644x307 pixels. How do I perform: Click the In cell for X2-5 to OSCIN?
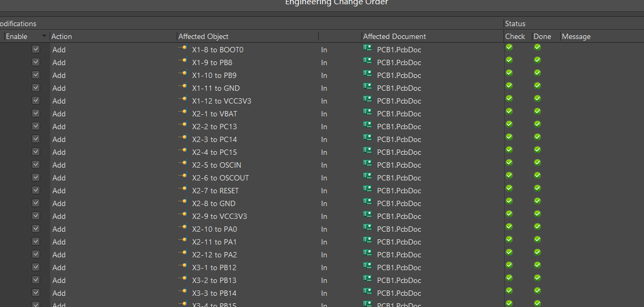pyautogui.click(x=324, y=165)
